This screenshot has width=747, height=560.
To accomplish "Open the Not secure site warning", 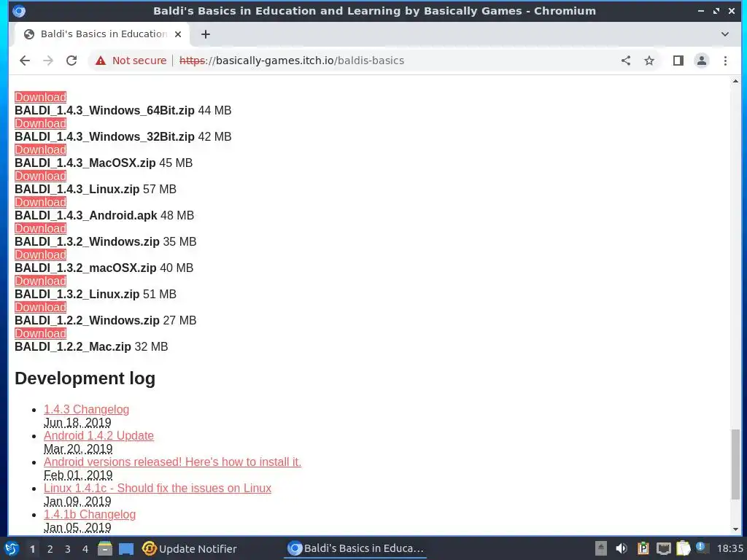I will 131,61.
